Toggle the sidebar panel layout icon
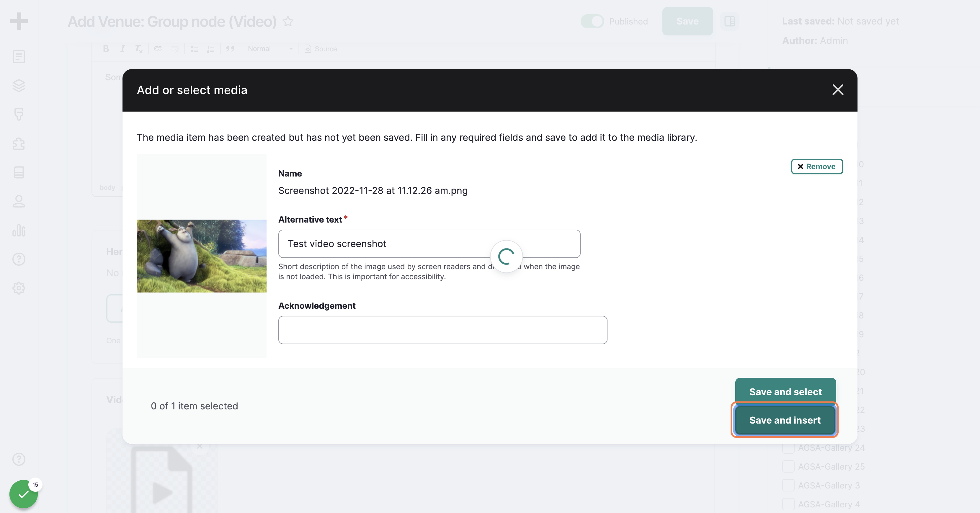Viewport: 980px width, 513px height. pyautogui.click(x=729, y=21)
